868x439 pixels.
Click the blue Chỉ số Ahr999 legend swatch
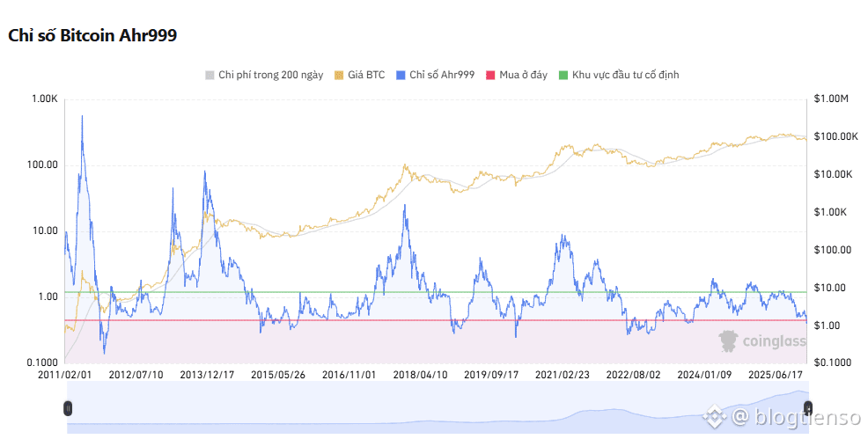click(401, 76)
